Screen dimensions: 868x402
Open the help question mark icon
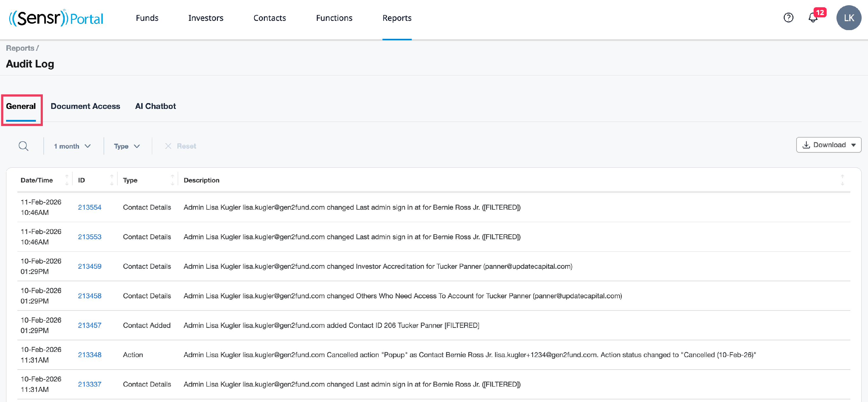[788, 18]
